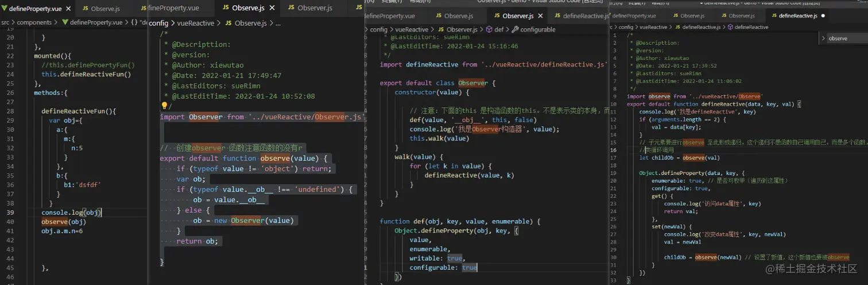Click Vue icon on active defineProperty.vue tab
The width and height of the screenshot is (868, 285).
click(x=4, y=9)
